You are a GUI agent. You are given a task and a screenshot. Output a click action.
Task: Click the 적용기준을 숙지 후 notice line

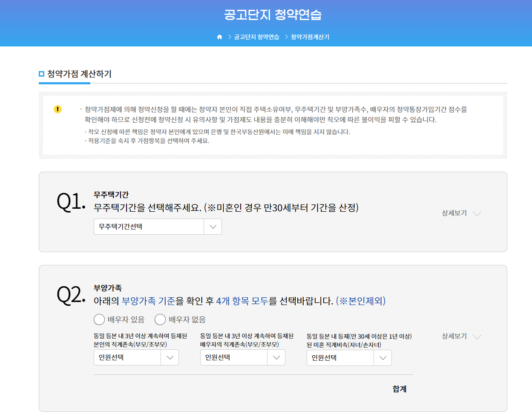pyautogui.click(x=147, y=141)
